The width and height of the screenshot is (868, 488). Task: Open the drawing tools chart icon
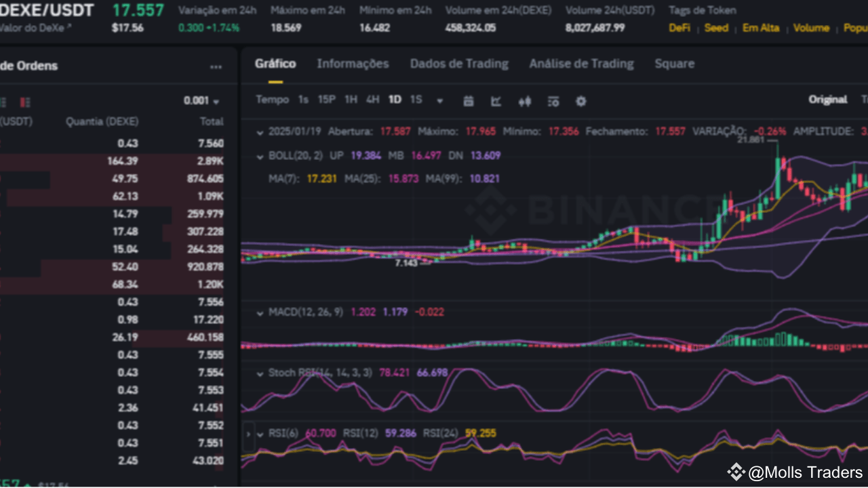click(496, 101)
